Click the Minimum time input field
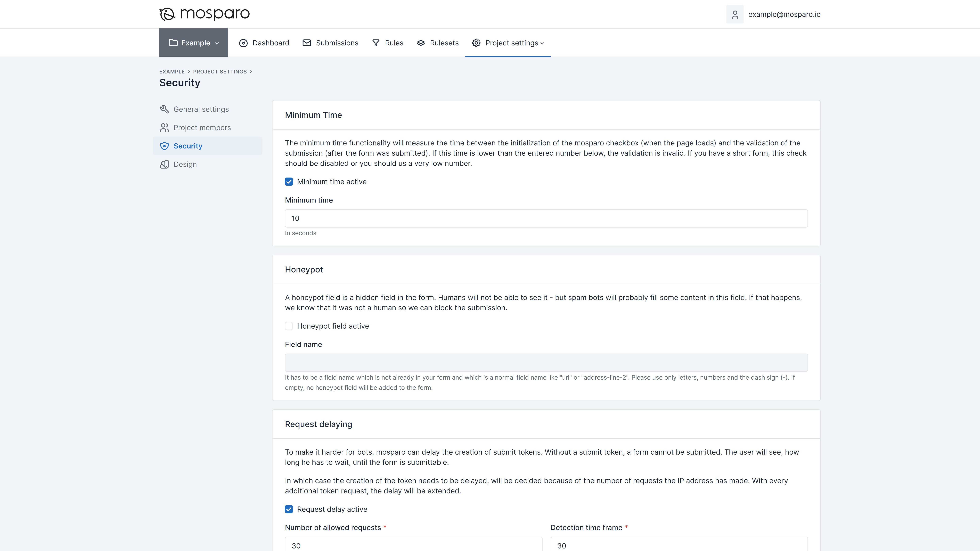Screen dimensions: 980x551 (x=546, y=218)
